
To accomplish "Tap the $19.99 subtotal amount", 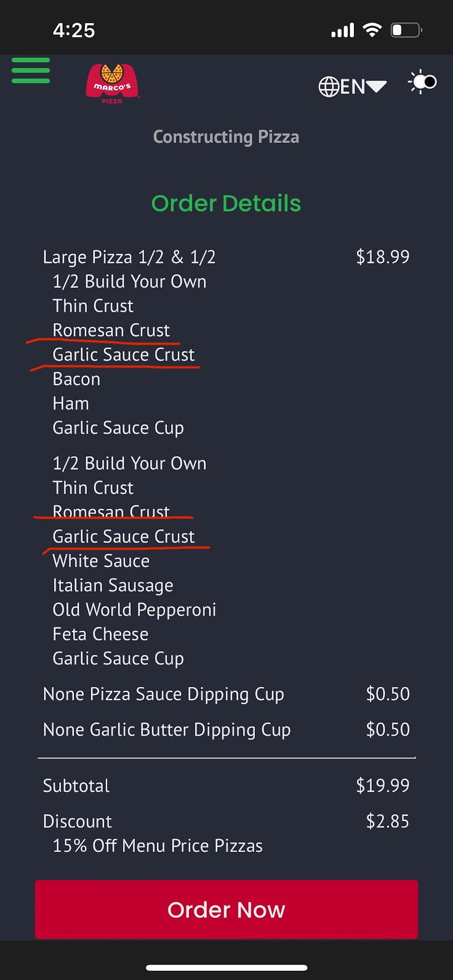I will click(383, 786).
